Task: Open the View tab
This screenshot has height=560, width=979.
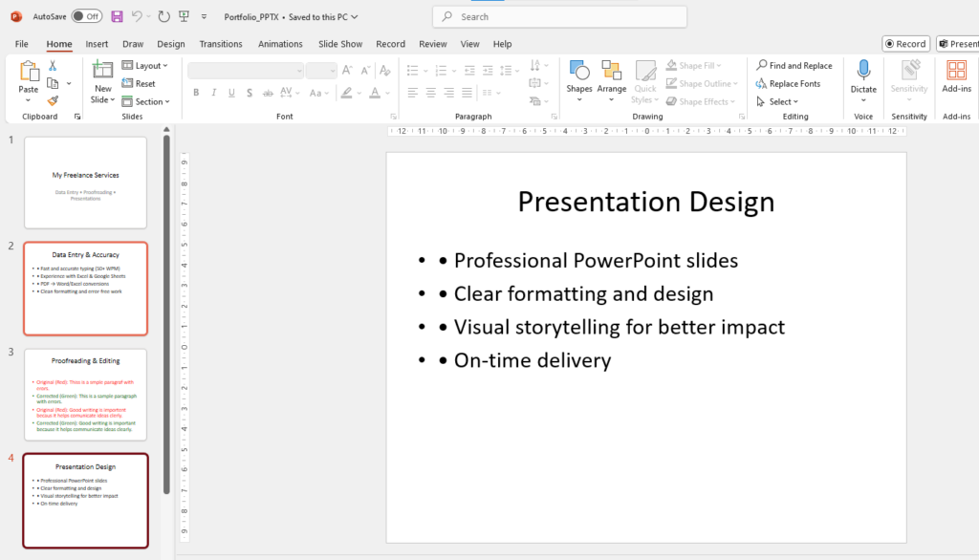Action: 470,44
